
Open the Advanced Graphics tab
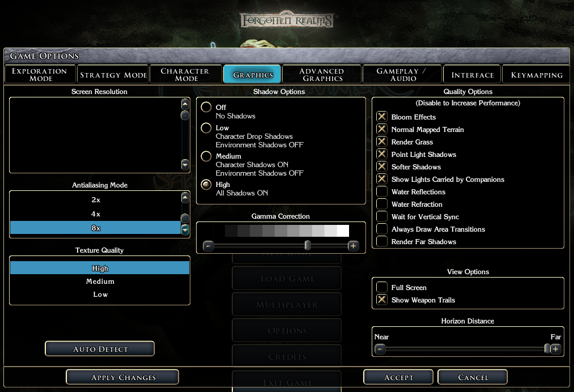[322, 74]
